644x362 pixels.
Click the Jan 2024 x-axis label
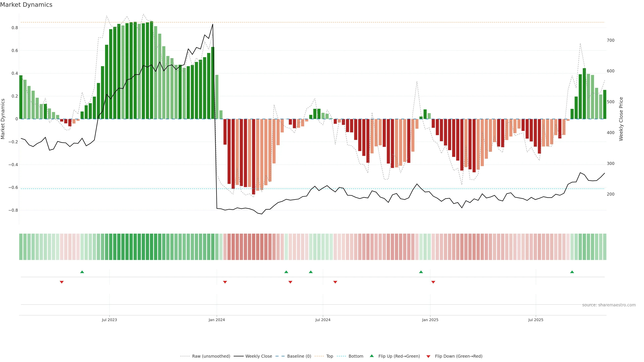coord(217,320)
